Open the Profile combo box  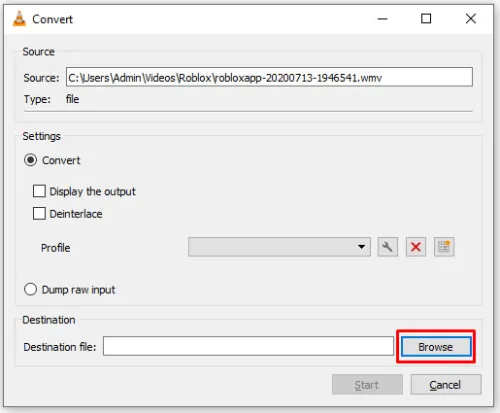coord(279,247)
